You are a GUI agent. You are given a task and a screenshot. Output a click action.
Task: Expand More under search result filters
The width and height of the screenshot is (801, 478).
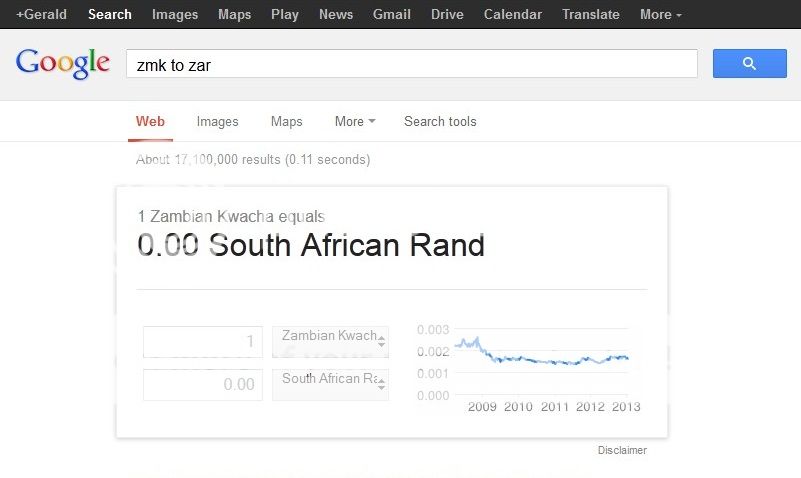[x=355, y=122]
